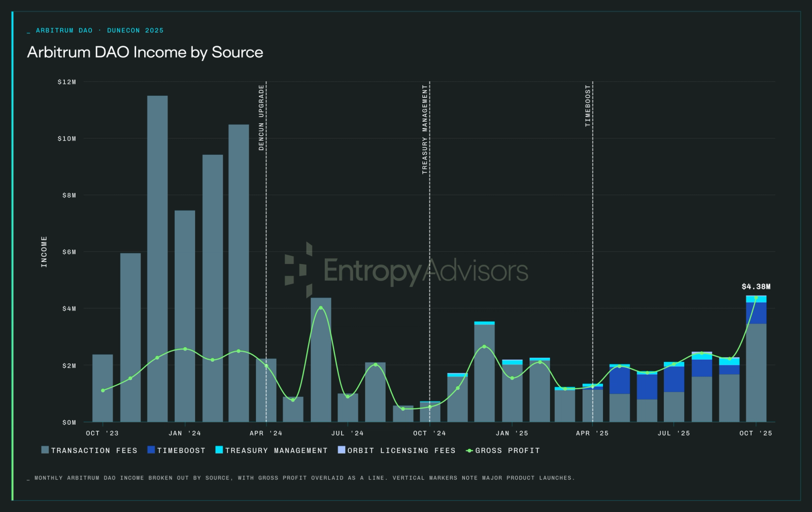Screen dimensions: 812x512
Task: Click the Timeboost legend color swatch
Action: 151,450
